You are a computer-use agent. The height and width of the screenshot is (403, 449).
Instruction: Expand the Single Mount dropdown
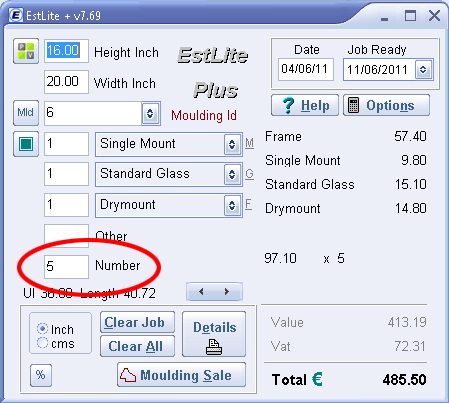tap(232, 144)
